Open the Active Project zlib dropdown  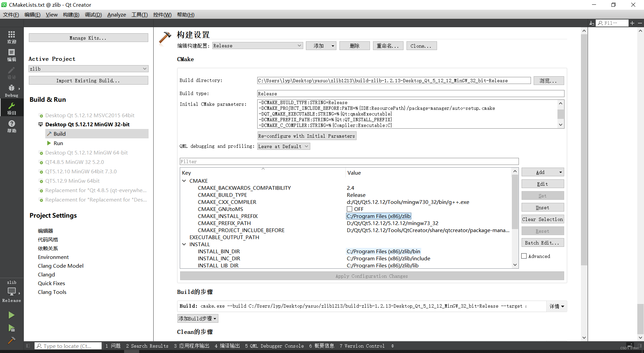click(x=89, y=69)
